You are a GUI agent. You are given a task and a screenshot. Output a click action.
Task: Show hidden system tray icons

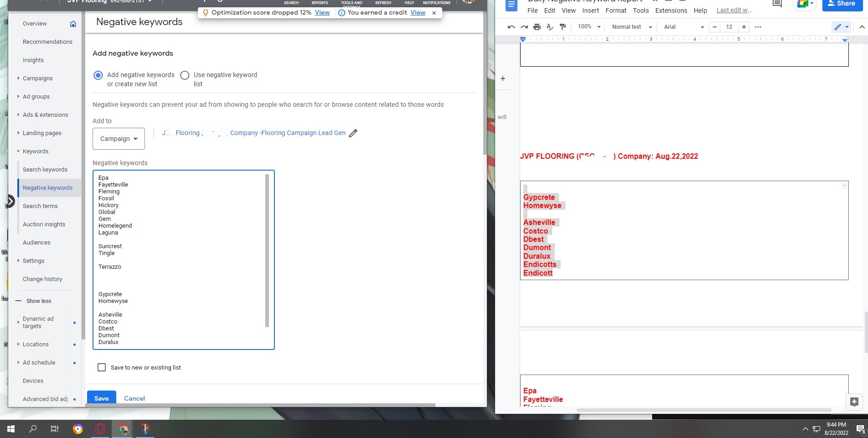click(x=805, y=429)
